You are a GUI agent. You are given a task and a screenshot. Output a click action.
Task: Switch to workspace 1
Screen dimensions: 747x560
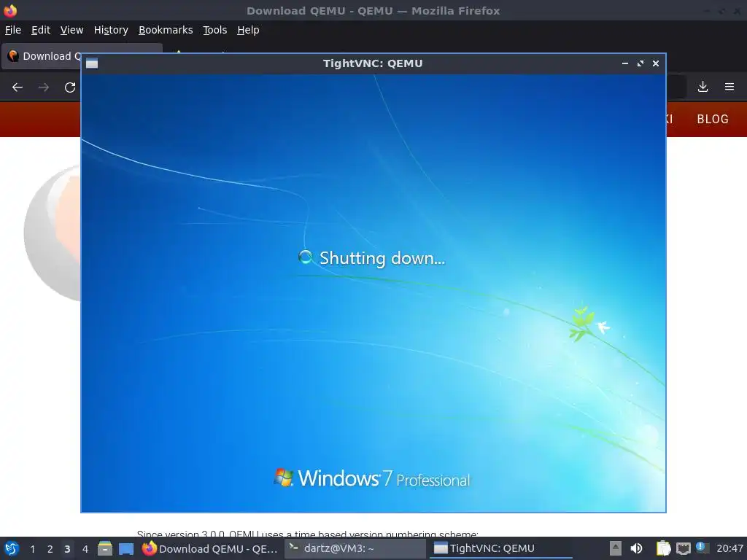[32, 549]
